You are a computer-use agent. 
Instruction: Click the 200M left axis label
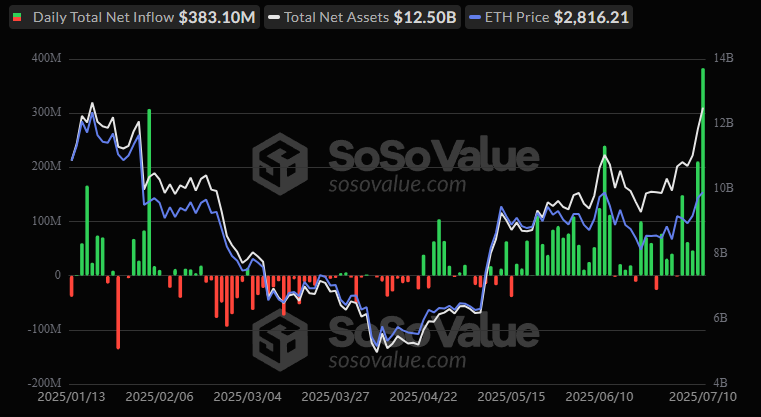pos(45,167)
